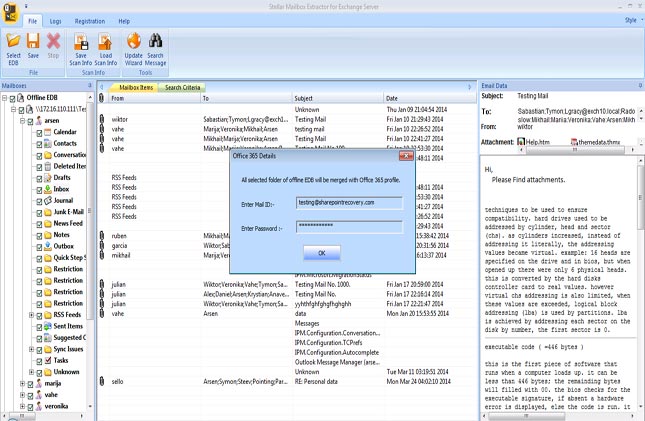Toggle the vahe mailbox checkbox

point(30,395)
